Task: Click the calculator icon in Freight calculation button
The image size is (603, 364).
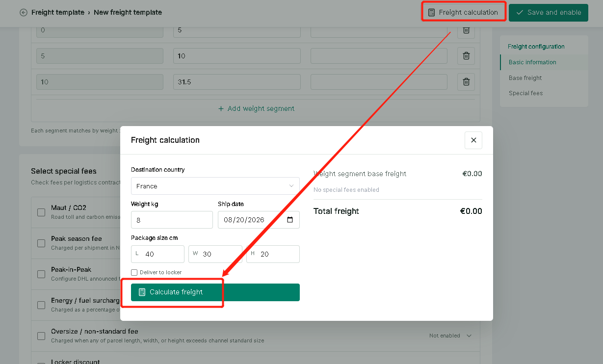Action: (432, 13)
